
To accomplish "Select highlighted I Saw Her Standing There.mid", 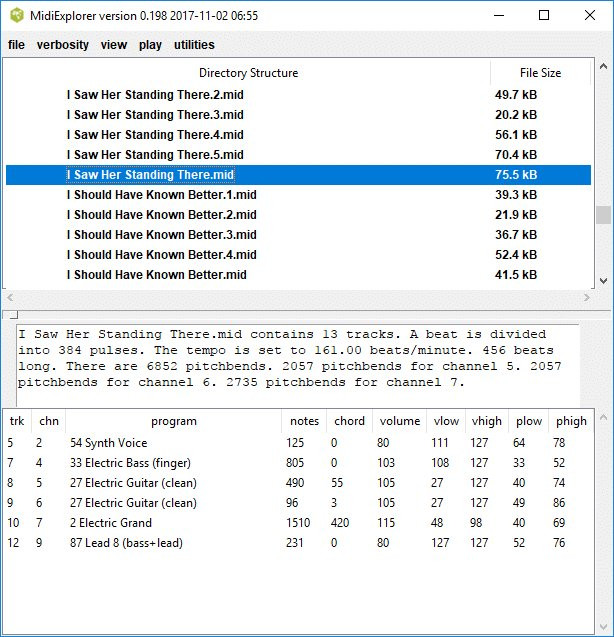I will (x=298, y=175).
